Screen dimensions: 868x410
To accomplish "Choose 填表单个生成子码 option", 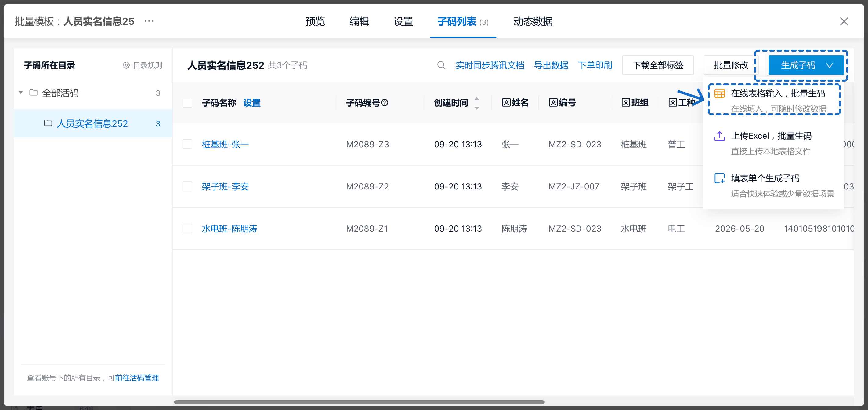I will pyautogui.click(x=774, y=185).
